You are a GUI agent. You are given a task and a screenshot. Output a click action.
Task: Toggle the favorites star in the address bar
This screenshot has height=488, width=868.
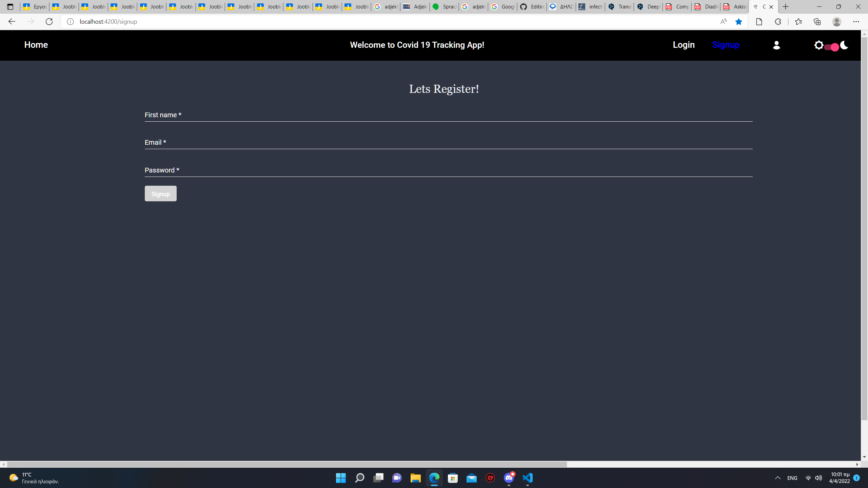pyautogui.click(x=739, y=21)
